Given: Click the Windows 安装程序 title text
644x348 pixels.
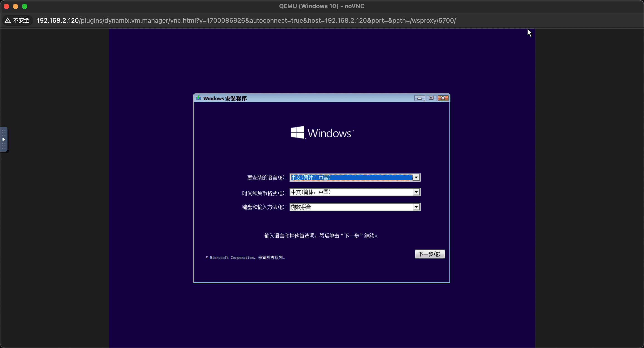Looking at the screenshot, I should click(x=225, y=98).
